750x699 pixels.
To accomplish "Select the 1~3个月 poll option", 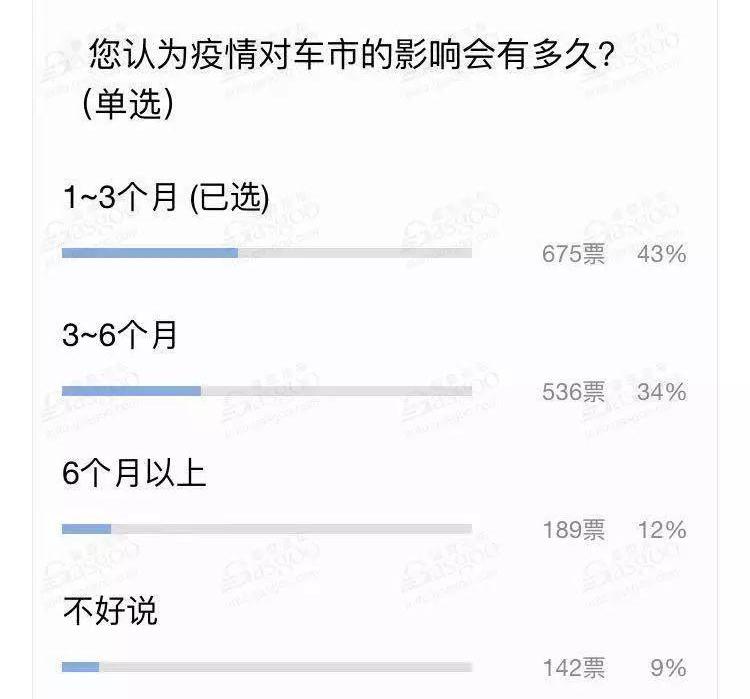I will click(166, 199).
